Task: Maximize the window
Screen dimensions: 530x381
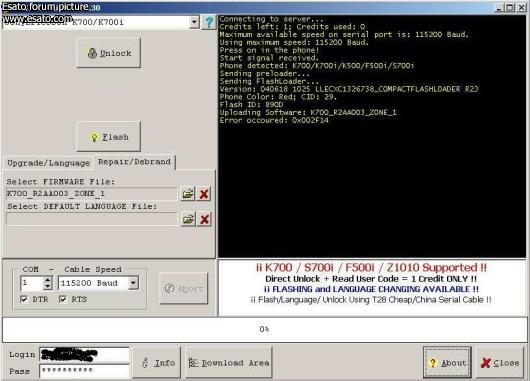Action: (x=510, y=7)
